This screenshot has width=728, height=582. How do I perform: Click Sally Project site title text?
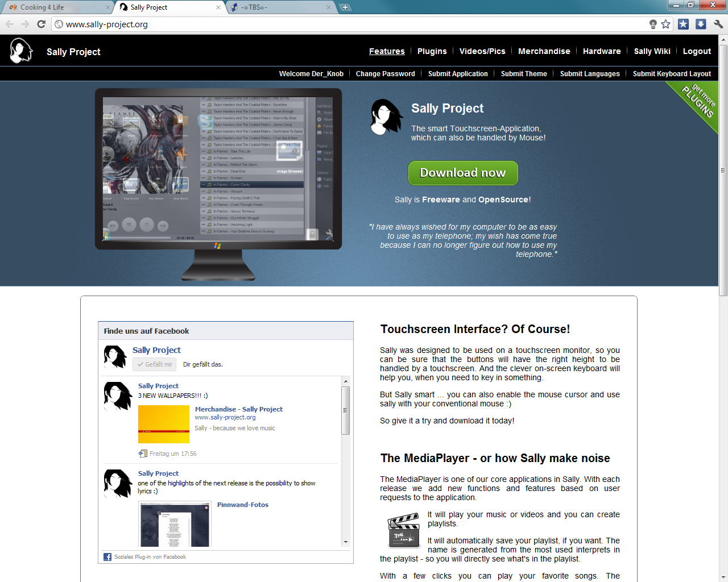pos(73,52)
